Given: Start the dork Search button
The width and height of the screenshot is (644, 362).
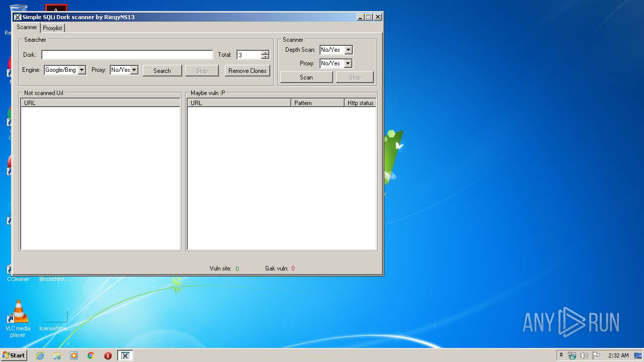Looking at the screenshot, I should click(x=162, y=71).
